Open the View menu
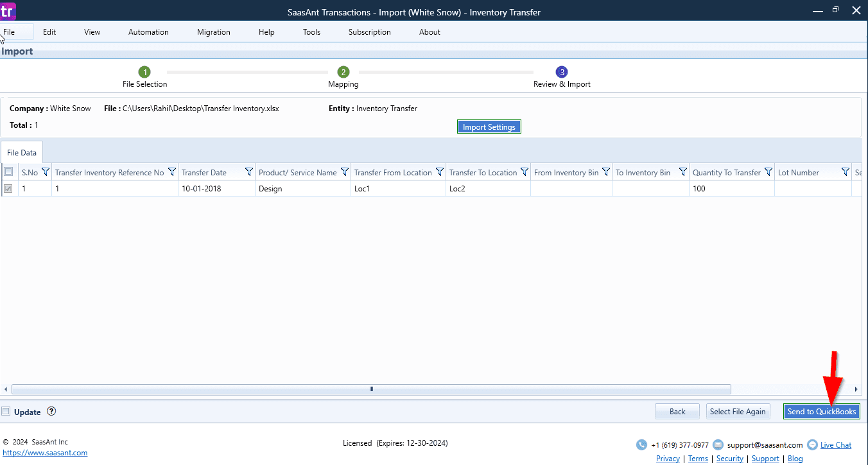This screenshot has height=465, width=868. pyautogui.click(x=92, y=32)
